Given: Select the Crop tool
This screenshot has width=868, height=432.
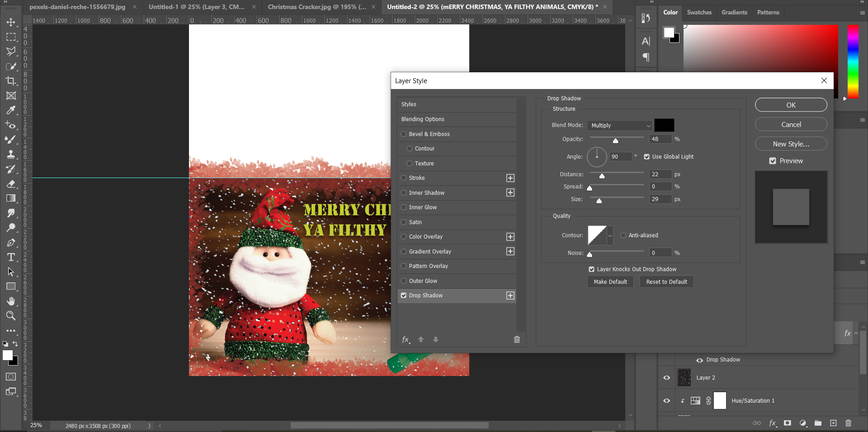Looking at the screenshot, I should (11, 81).
